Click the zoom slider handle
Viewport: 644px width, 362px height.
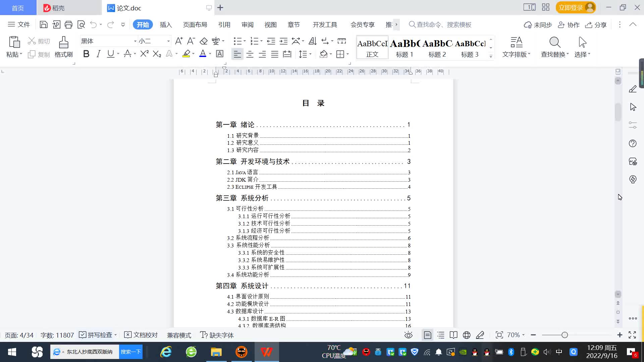click(565, 335)
